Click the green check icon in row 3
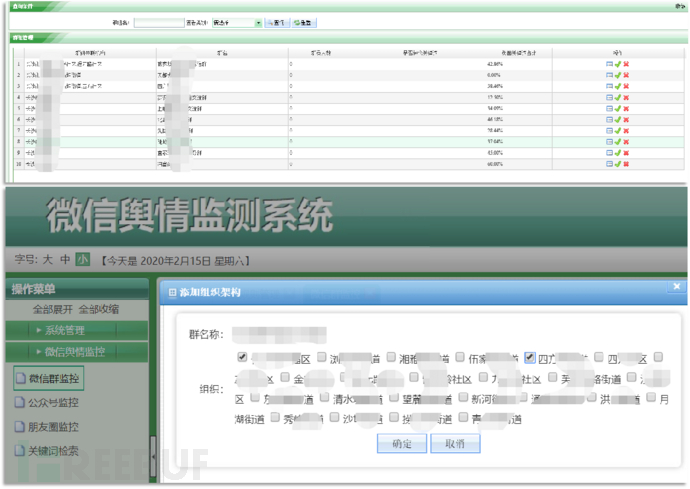 pos(618,86)
